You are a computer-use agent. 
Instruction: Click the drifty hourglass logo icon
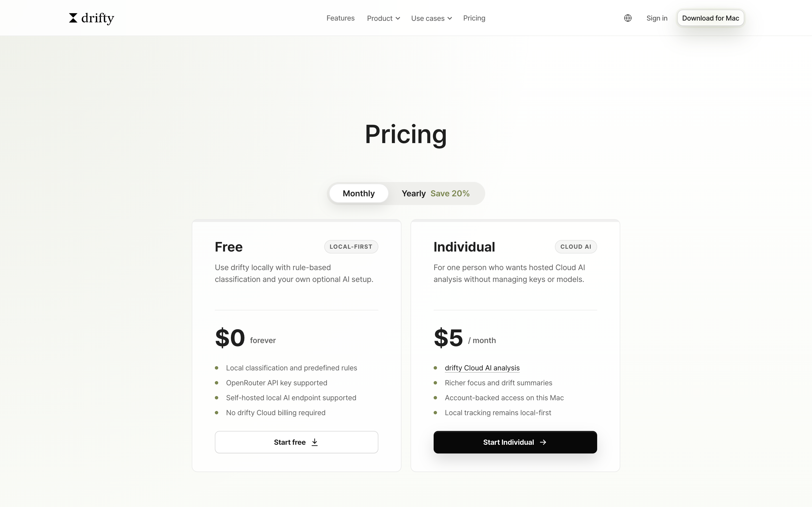pos(73,18)
